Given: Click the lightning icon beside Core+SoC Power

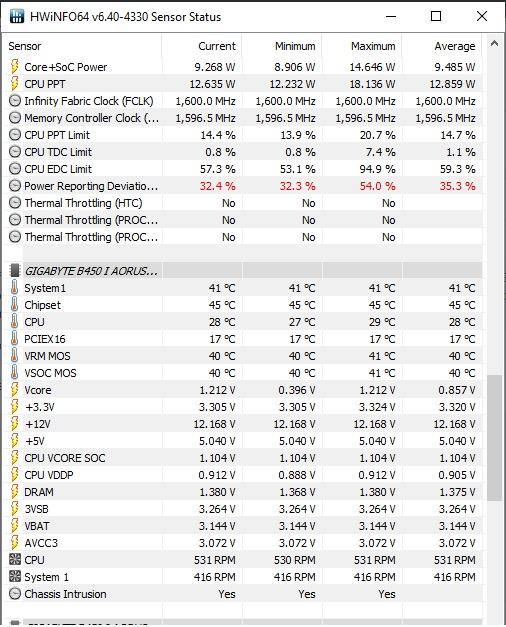Looking at the screenshot, I should click(14, 67).
